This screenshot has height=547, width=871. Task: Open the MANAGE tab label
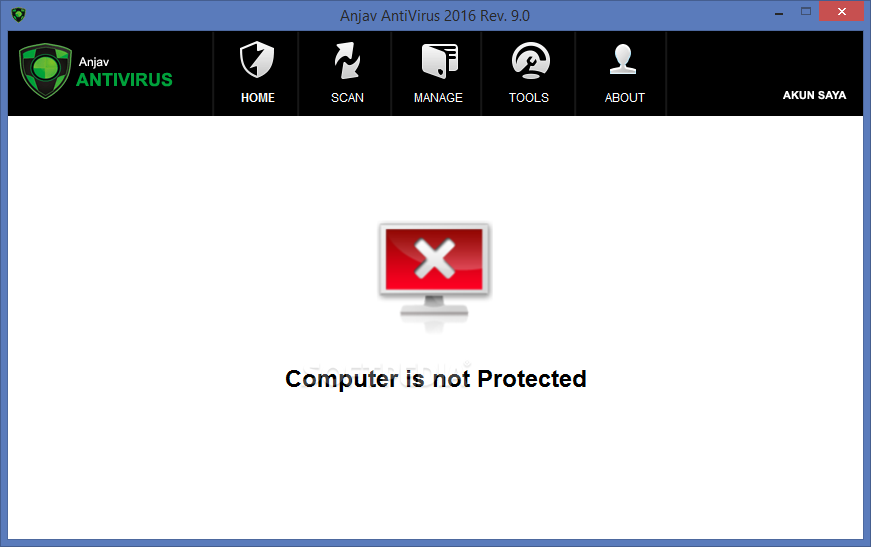(438, 98)
